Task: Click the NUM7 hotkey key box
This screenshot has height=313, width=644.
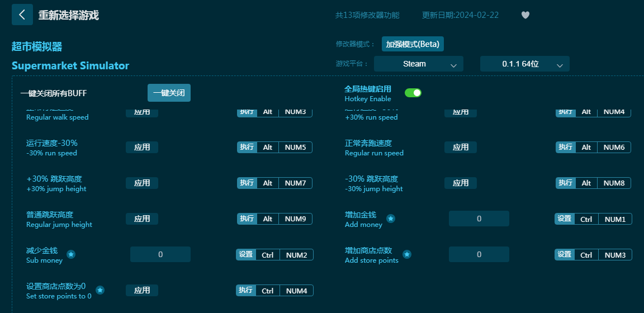Action: coord(295,183)
